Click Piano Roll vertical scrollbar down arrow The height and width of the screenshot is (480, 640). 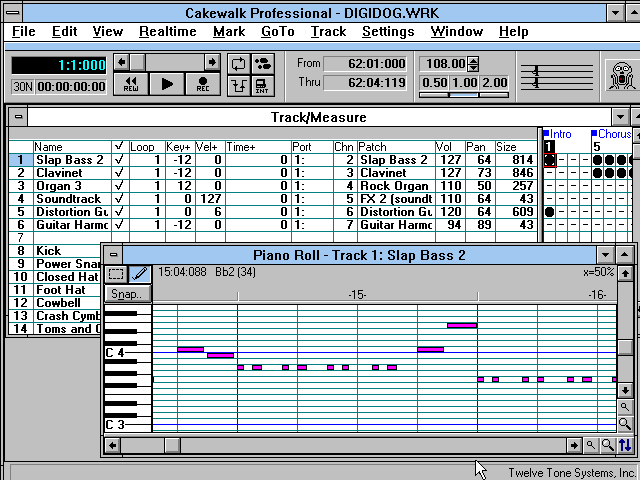(625, 390)
